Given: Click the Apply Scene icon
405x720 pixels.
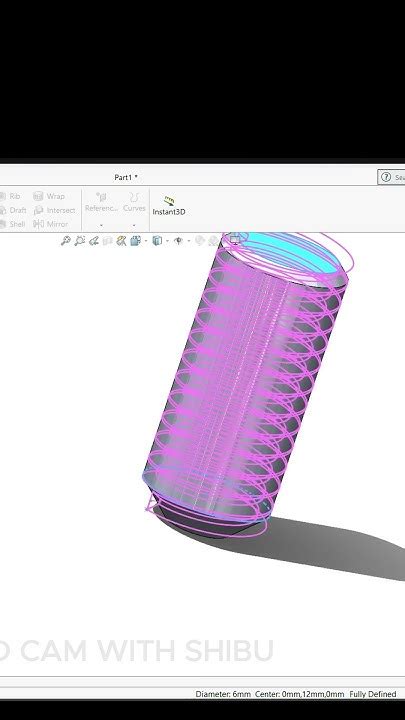Looking at the screenshot, I should tap(214, 241).
